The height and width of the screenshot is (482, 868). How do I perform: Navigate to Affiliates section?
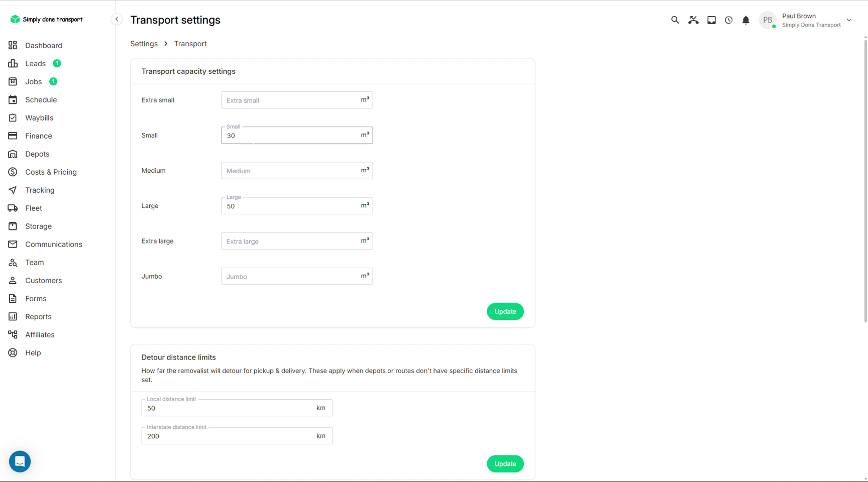pyautogui.click(x=40, y=334)
